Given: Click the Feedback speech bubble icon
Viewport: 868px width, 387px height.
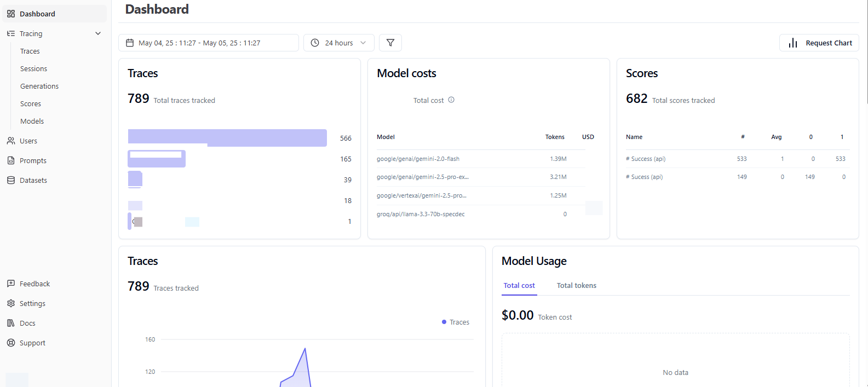Looking at the screenshot, I should 11,284.
